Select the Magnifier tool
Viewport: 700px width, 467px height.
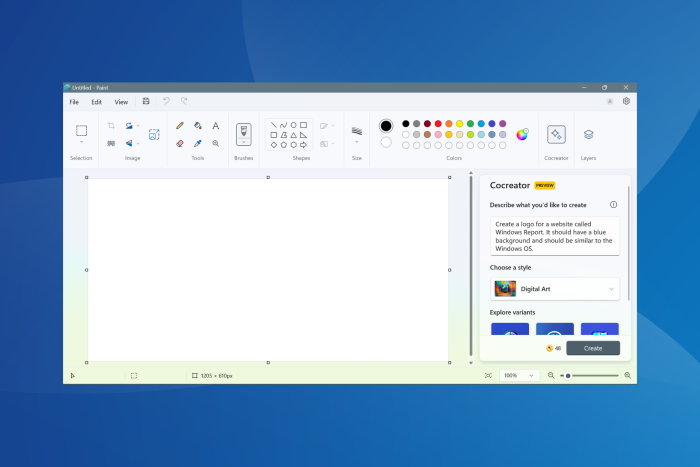[x=216, y=143]
